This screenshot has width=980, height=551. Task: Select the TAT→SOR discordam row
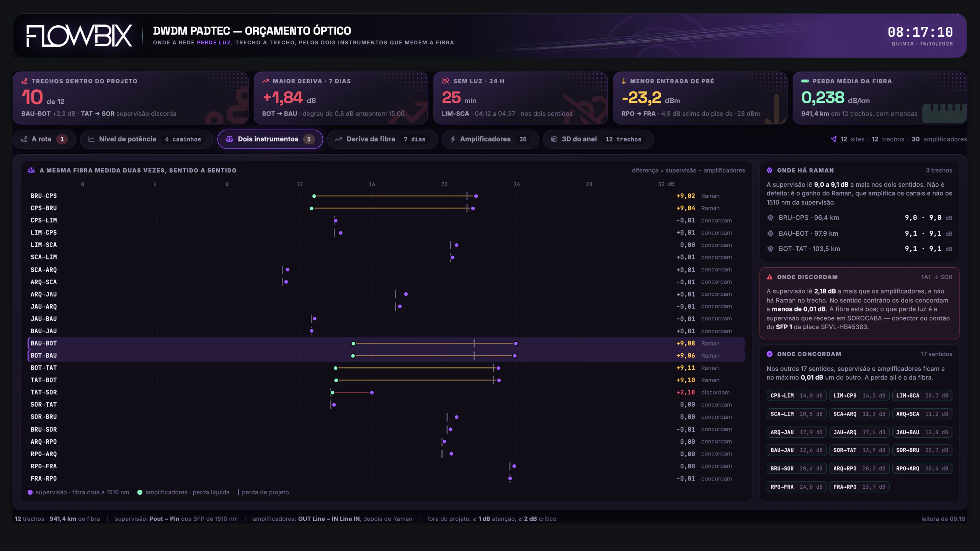(386, 392)
